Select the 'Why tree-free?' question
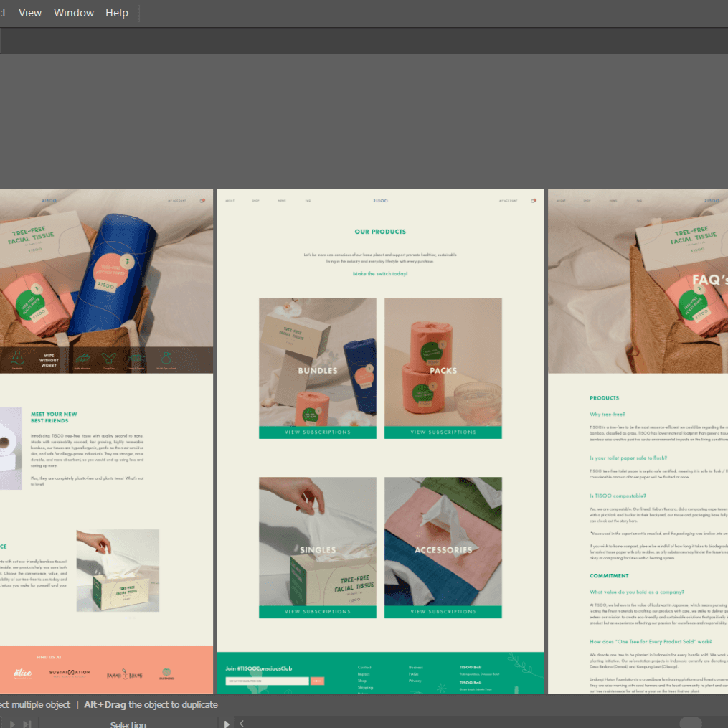 coord(608,414)
